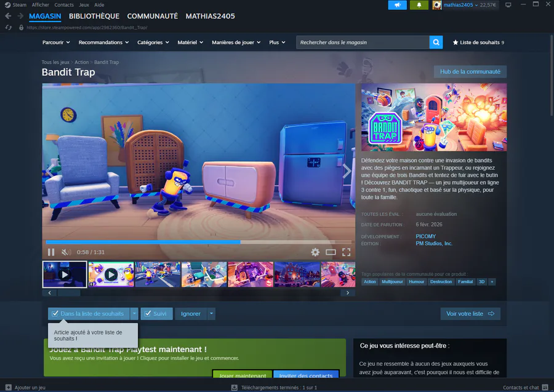Toggle the Suivi follow checkbox
The image size is (554, 392).
tap(156, 314)
